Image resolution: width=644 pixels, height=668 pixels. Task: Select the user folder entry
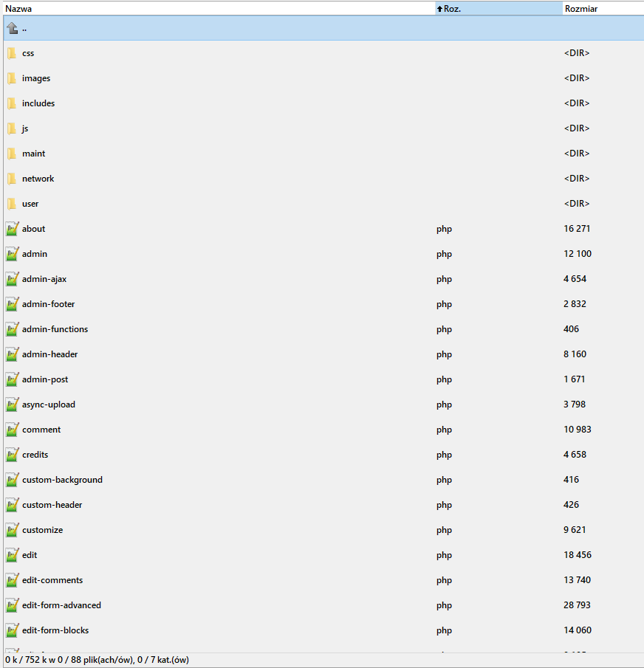(x=30, y=204)
